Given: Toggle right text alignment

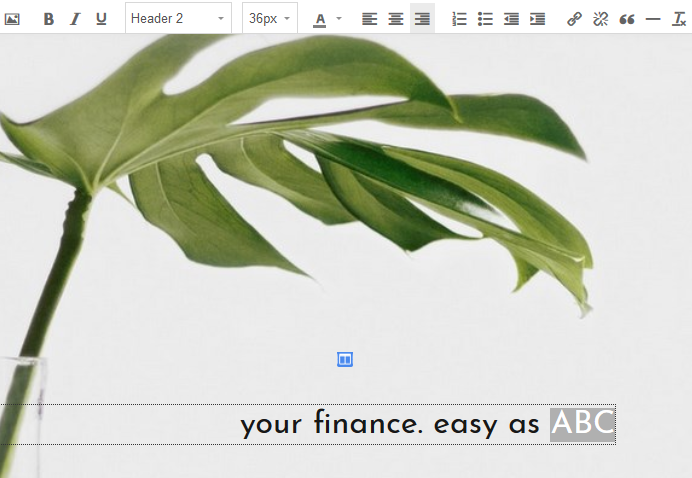Looking at the screenshot, I should [x=422, y=19].
